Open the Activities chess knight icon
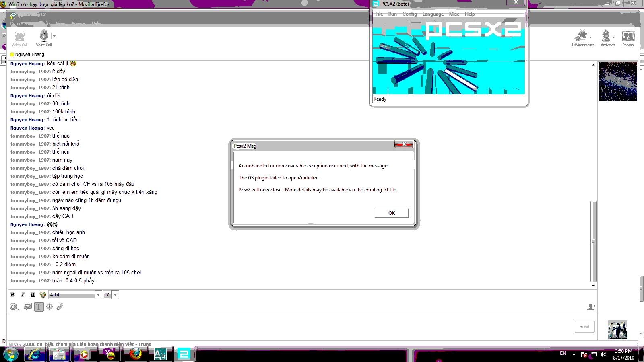Screen dimensions: 644x362 click(x=606, y=36)
